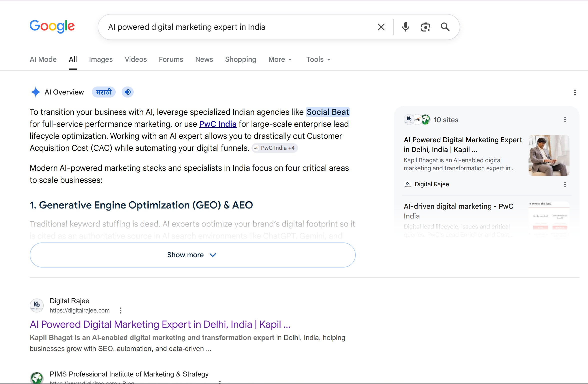Image resolution: width=588 pixels, height=384 pixels.
Task: Expand the Tools dropdown
Action: (x=318, y=59)
